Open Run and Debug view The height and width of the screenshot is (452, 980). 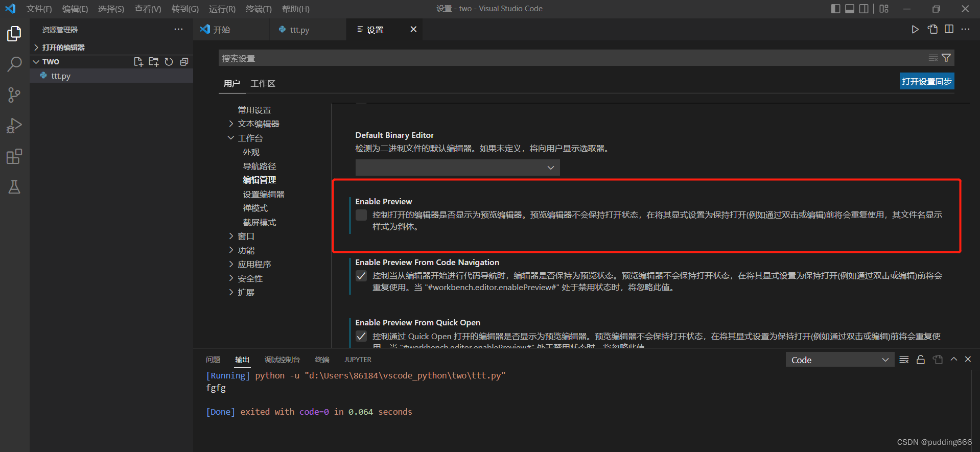coord(14,126)
